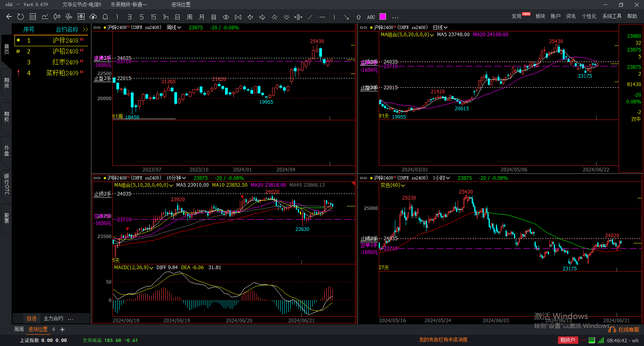Click the green grid status icon

[x=591, y=340]
